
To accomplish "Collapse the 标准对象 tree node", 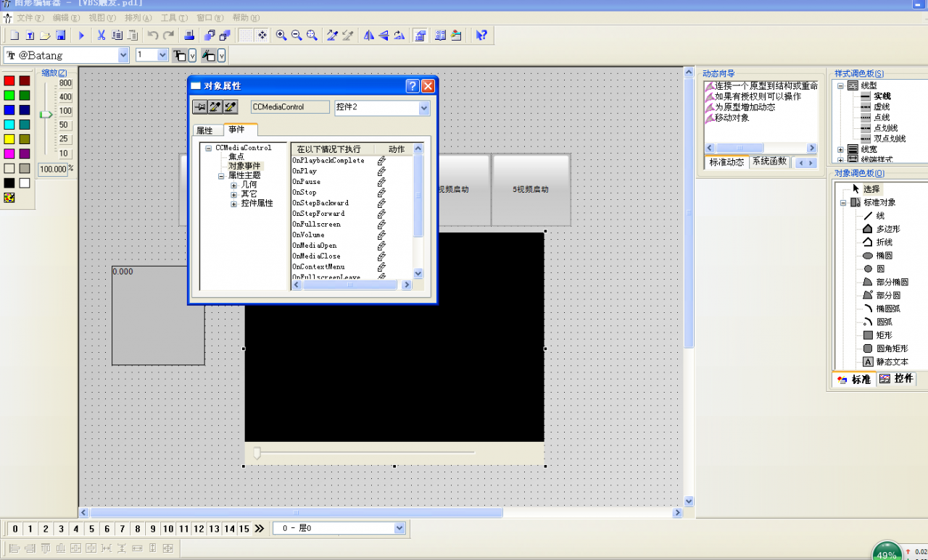I will (x=844, y=202).
